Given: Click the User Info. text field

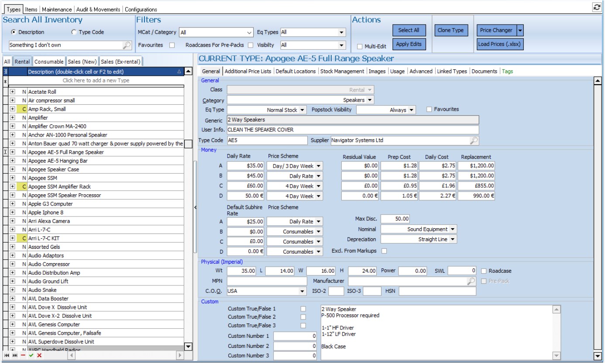Looking at the screenshot, I should 352,130.
